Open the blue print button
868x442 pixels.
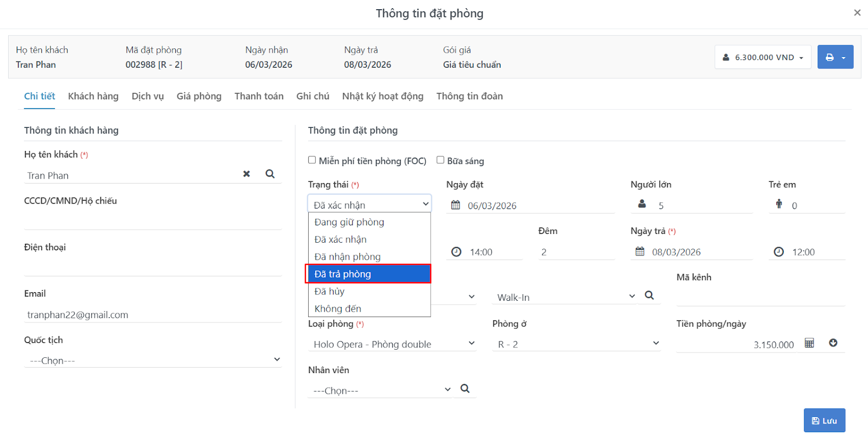click(835, 57)
